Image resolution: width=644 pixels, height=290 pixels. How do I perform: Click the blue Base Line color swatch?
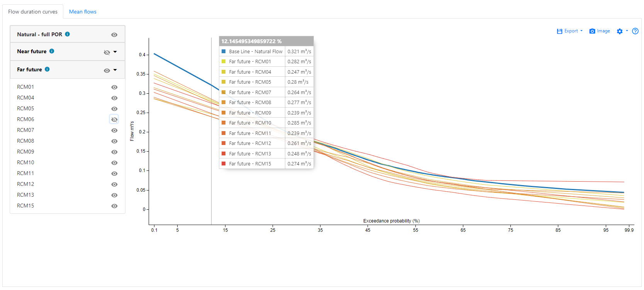[x=224, y=51]
